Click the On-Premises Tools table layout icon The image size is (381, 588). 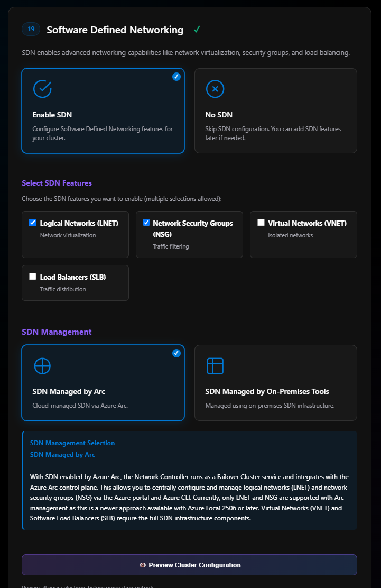[215, 366]
